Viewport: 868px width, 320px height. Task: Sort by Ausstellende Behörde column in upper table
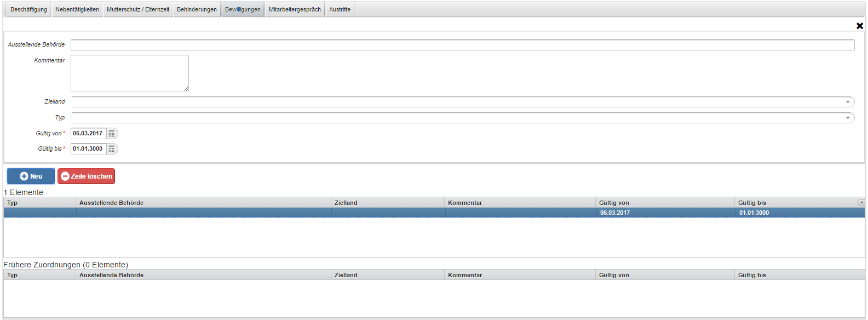112,203
